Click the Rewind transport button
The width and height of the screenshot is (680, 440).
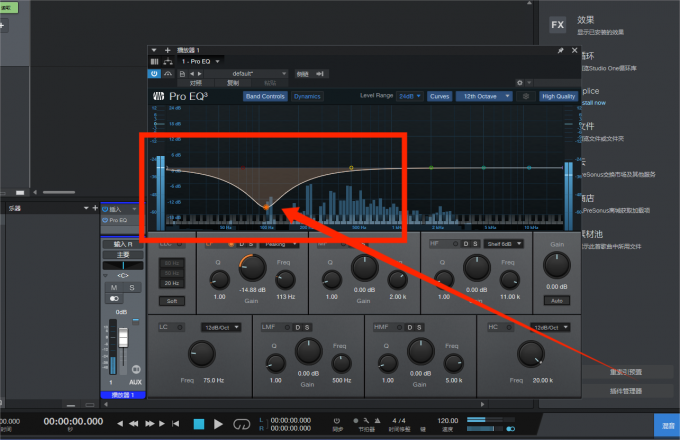[x=134, y=424]
